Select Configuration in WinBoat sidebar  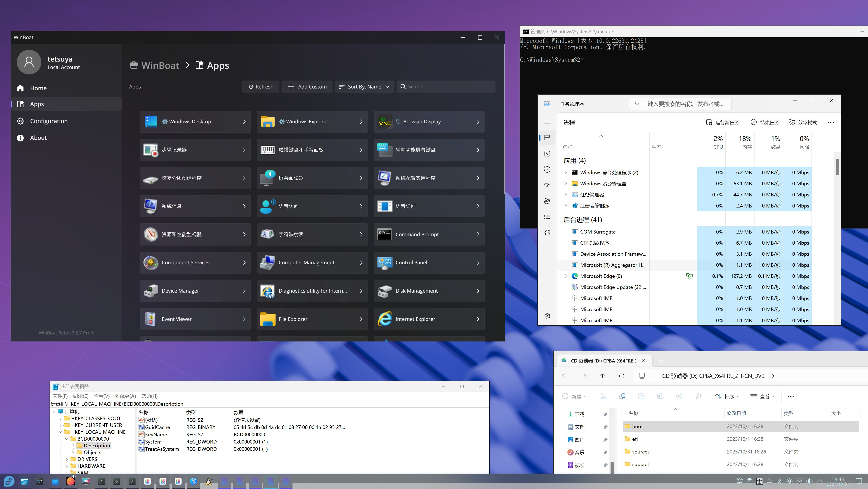49,121
